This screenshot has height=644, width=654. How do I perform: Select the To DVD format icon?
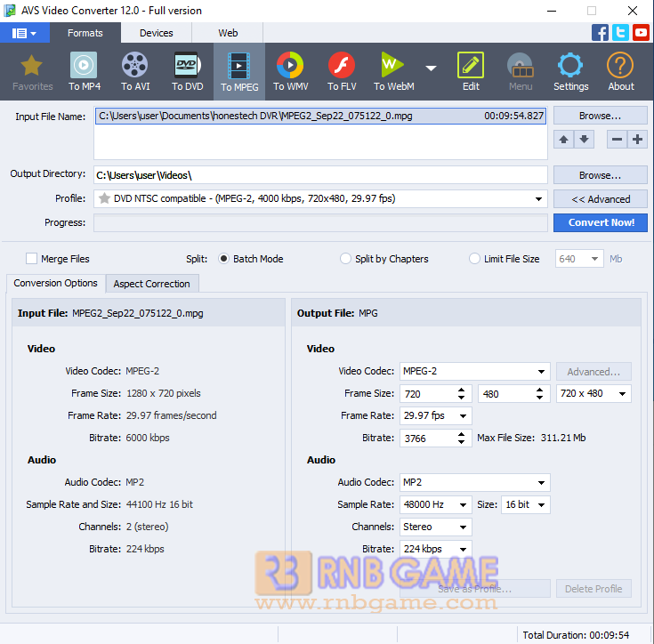(187, 72)
